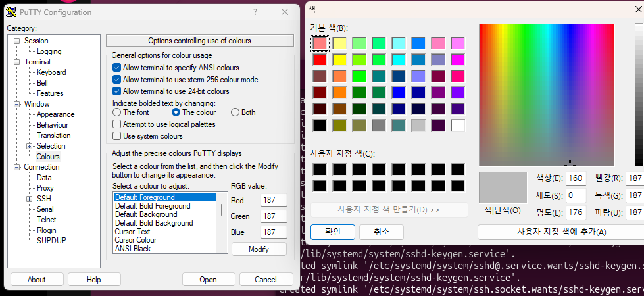This screenshot has height=296, width=644.
Task: Open the Telnet category
Action: pyautogui.click(x=47, y=220)
